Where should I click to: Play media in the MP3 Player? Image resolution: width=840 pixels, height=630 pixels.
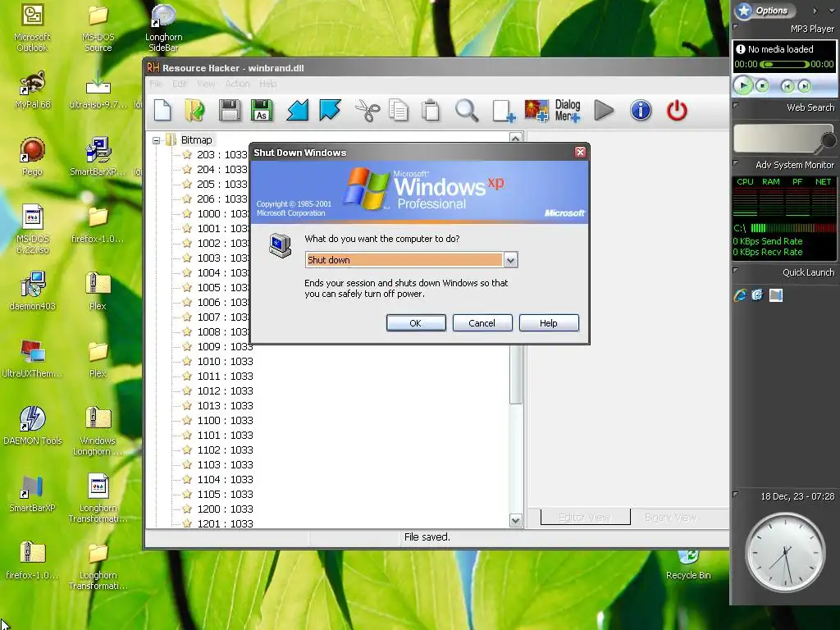(743, 85)
